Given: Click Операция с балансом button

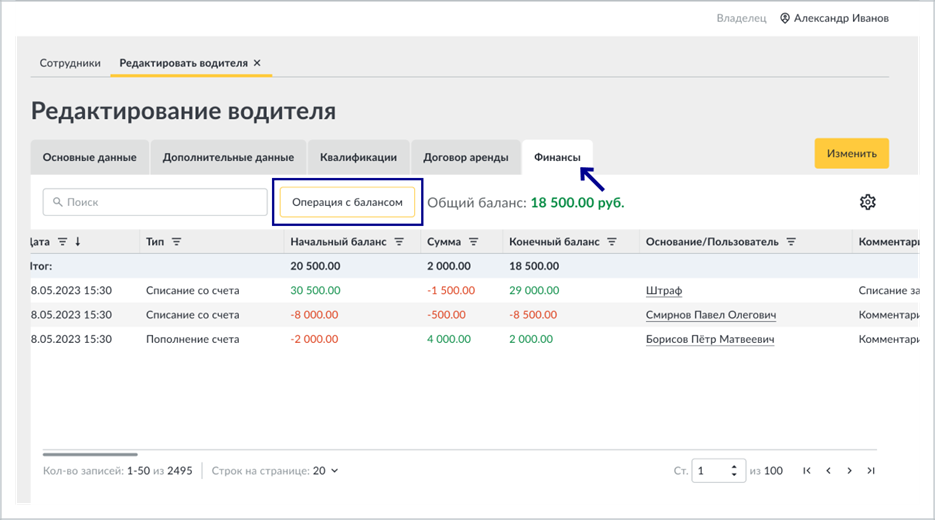Looking at the screenshot, I should [x=347, y=202].
